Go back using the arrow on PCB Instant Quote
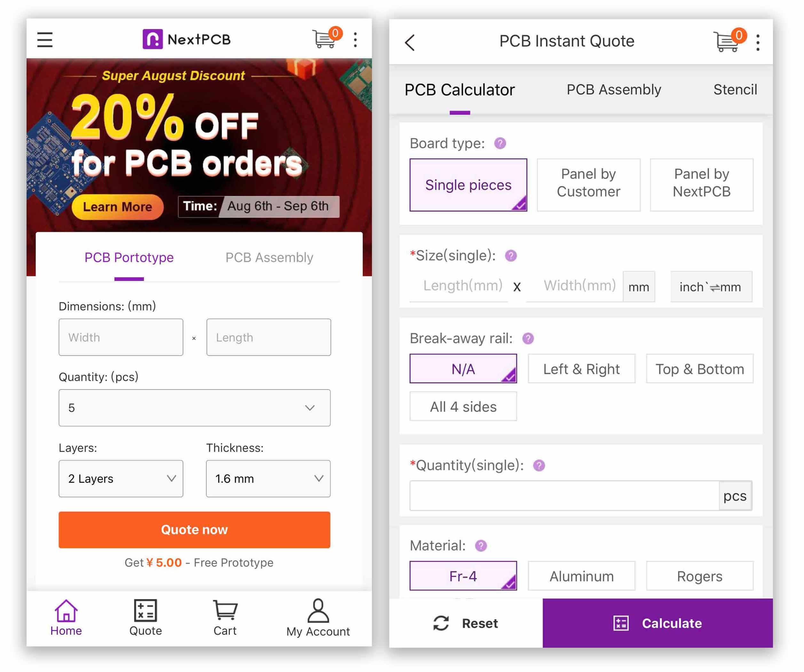Screen dimensions: 804x672 [410, 42]
